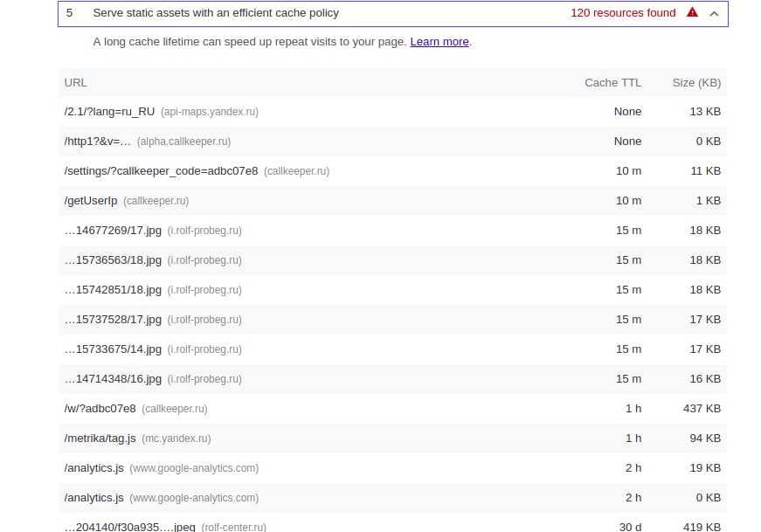Viewport: 761px width, 532px height.
Task: Click the audit number 5 label
Action: [x=69, y=13]
